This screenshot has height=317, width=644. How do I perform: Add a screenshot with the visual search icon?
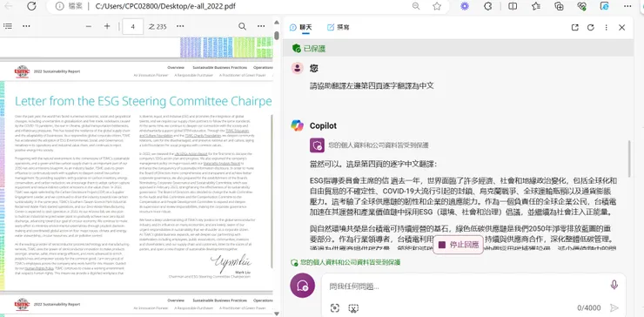click(x=335, y=308)
